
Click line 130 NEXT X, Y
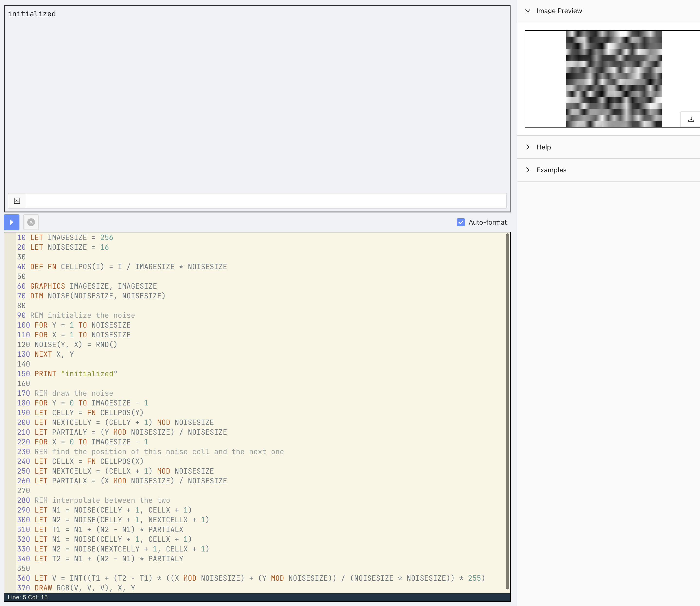[45, 354]
